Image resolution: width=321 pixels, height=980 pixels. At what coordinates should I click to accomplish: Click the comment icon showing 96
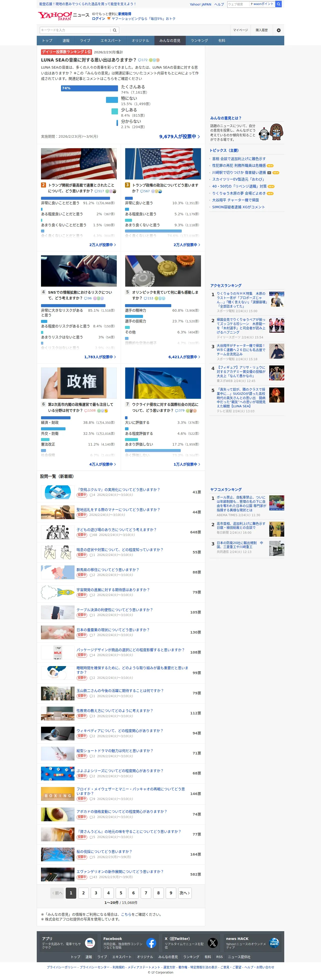tap(88, 298)
